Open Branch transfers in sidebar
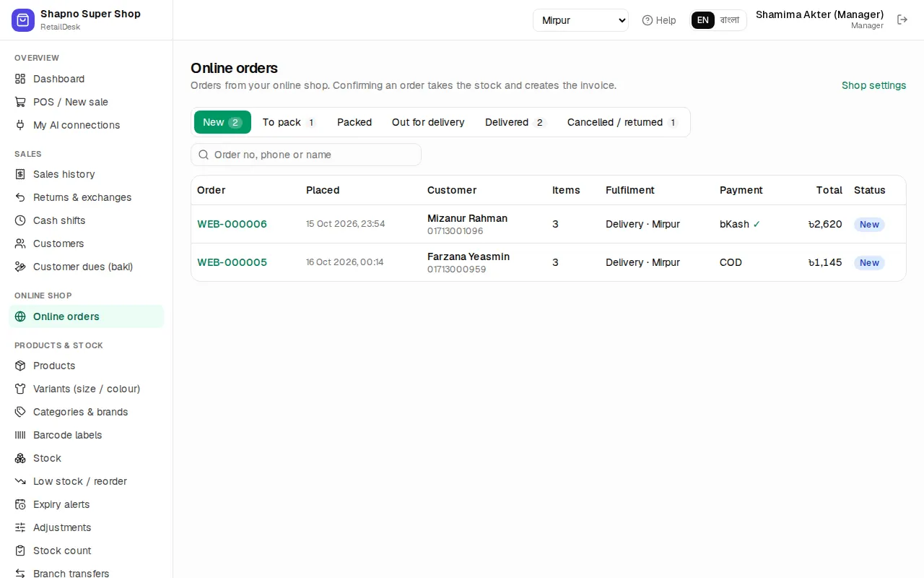 pos(87,573)
